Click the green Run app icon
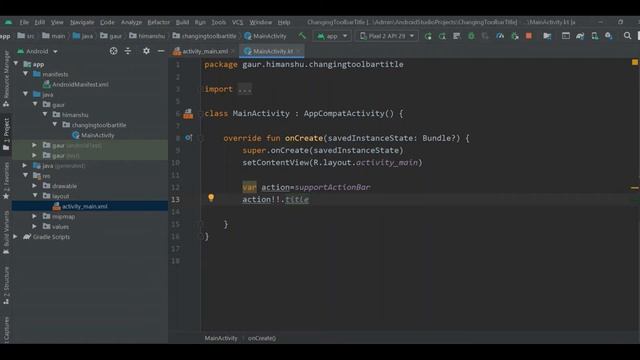This screenshot has width=640, height=360. pos(428,36)
